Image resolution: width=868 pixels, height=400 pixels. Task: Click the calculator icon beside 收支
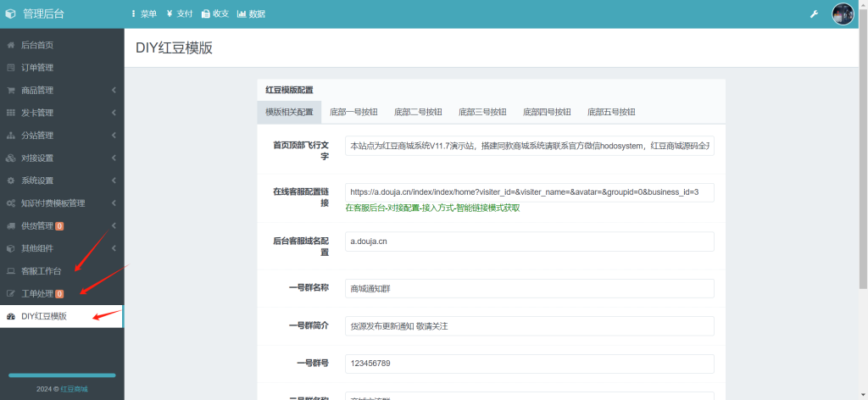205,14
